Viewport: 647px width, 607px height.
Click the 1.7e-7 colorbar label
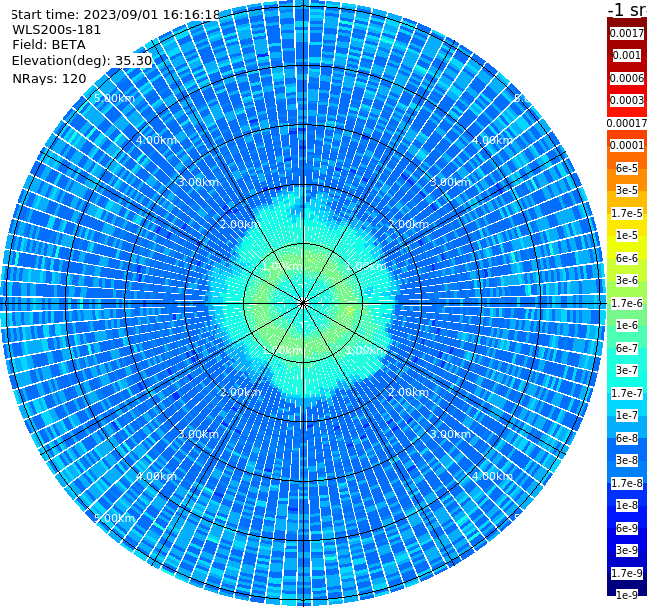point(627,393)
